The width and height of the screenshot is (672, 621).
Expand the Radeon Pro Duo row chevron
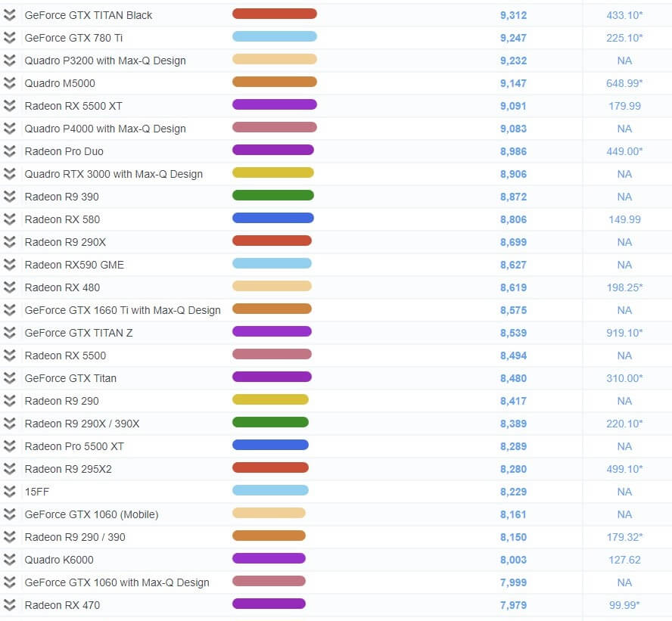9,151
